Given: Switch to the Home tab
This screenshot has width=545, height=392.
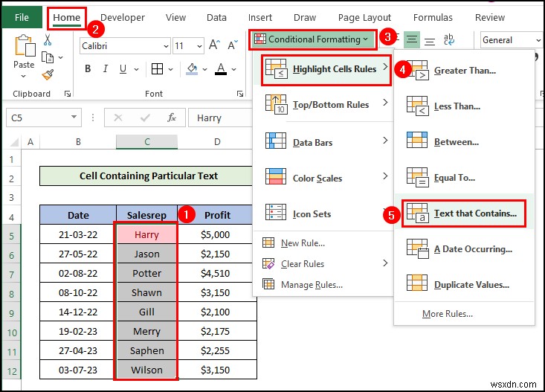Looking at the screenshot, I should click(66, 17).
